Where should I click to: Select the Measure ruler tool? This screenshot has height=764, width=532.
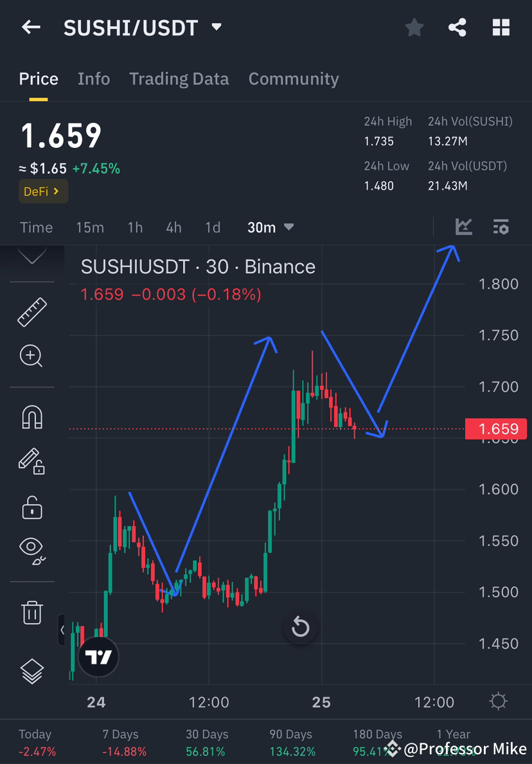click(x=32, y=312)
